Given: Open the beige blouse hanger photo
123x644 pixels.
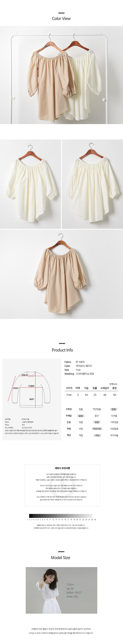Looking at the screenshot, I should tap(61, 274).
